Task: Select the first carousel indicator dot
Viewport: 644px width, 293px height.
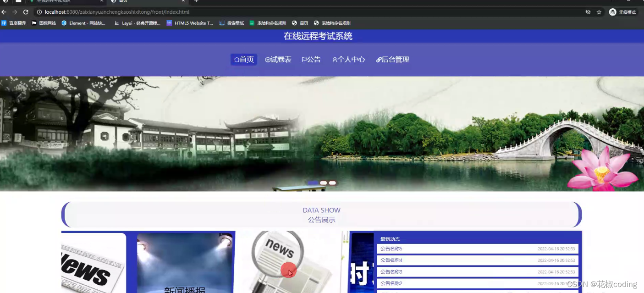Action: coord(314,182)
